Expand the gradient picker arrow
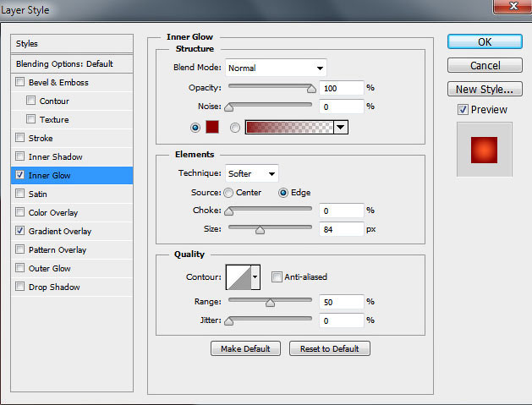This screenshot has width=532, height=405. pyautogui.click(x=341, y=127)
